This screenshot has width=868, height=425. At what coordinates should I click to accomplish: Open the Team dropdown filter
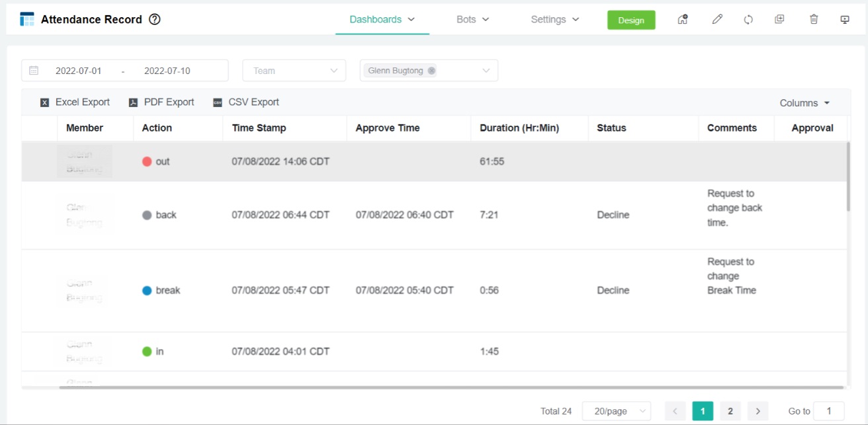[294, 71]
